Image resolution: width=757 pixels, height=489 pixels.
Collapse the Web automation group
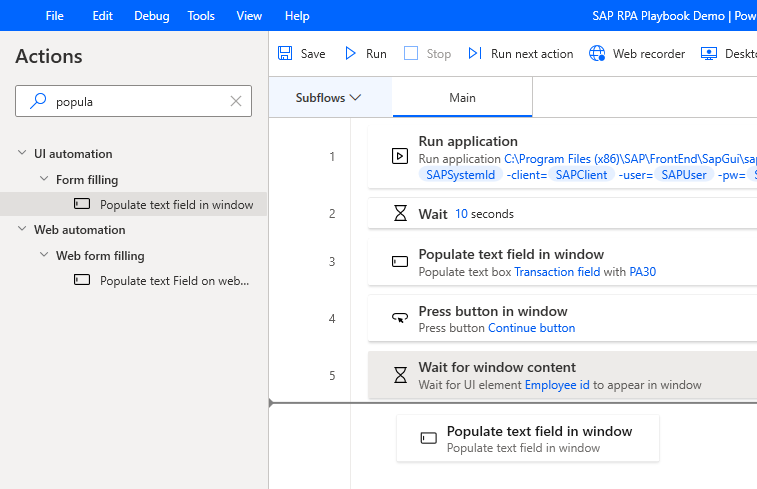click(x=22, y=228)
